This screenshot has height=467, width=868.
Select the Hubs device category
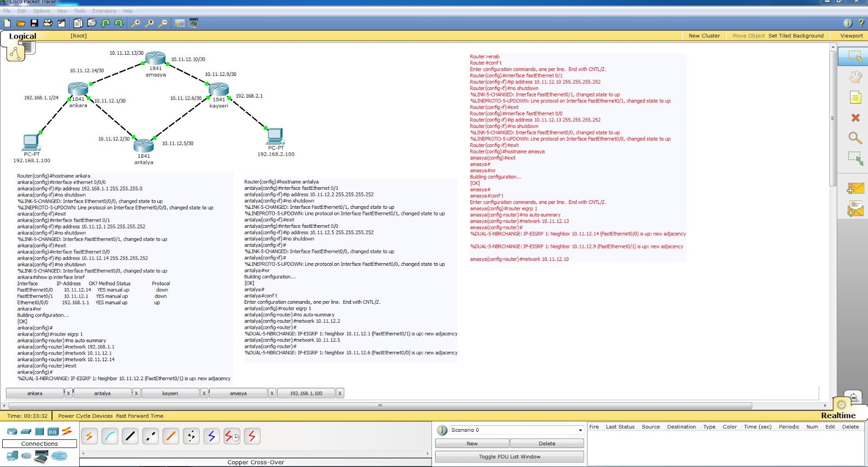tap(39, 432)
